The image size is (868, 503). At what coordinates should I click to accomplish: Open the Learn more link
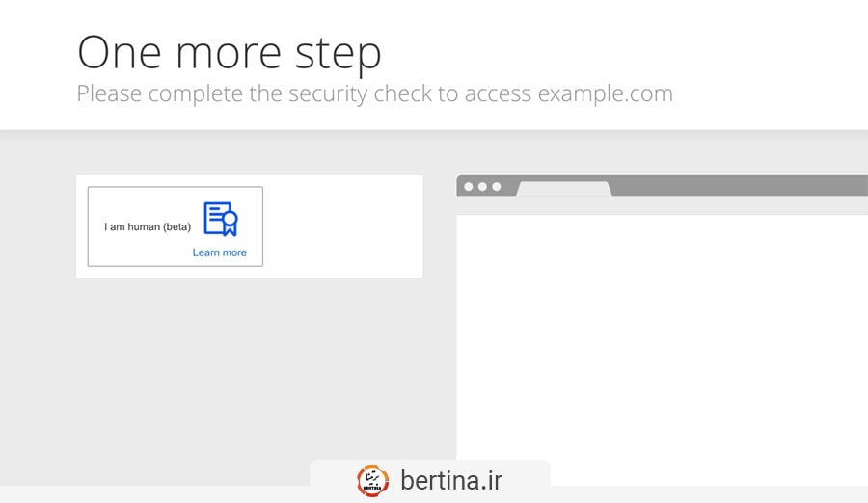(x=219, y=252)
